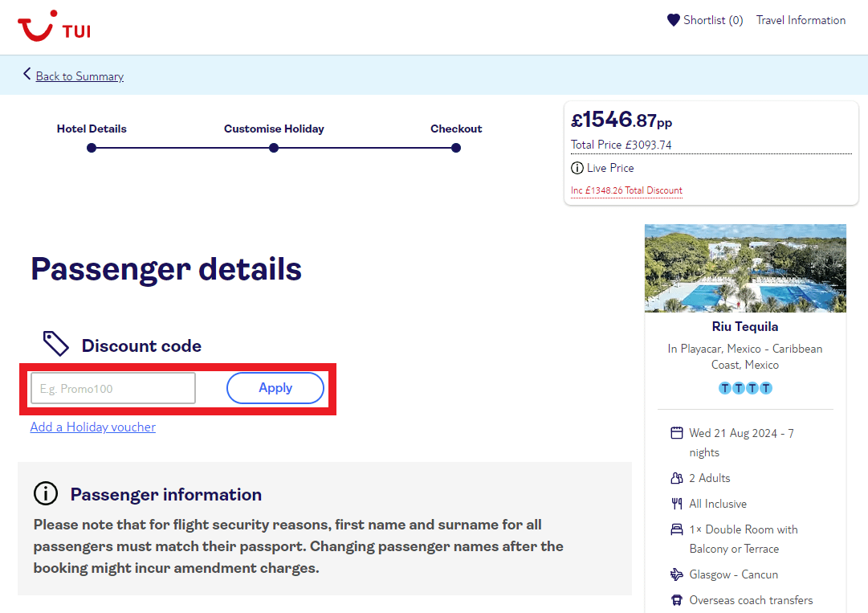Click the All Inclusive cutlery icon
The image size is (868, 613).
677,504
